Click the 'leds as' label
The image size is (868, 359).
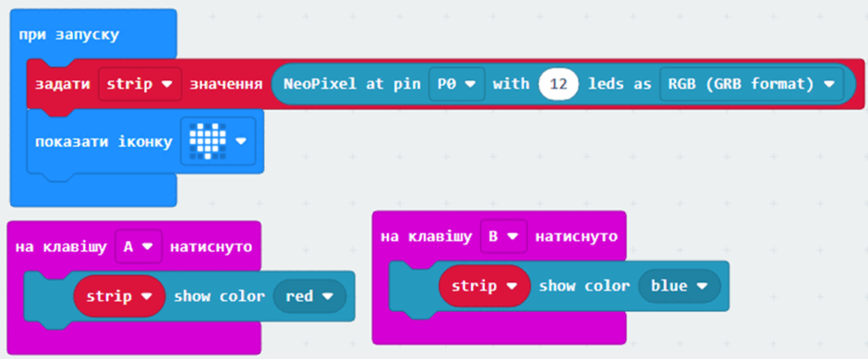pos(620,85)
